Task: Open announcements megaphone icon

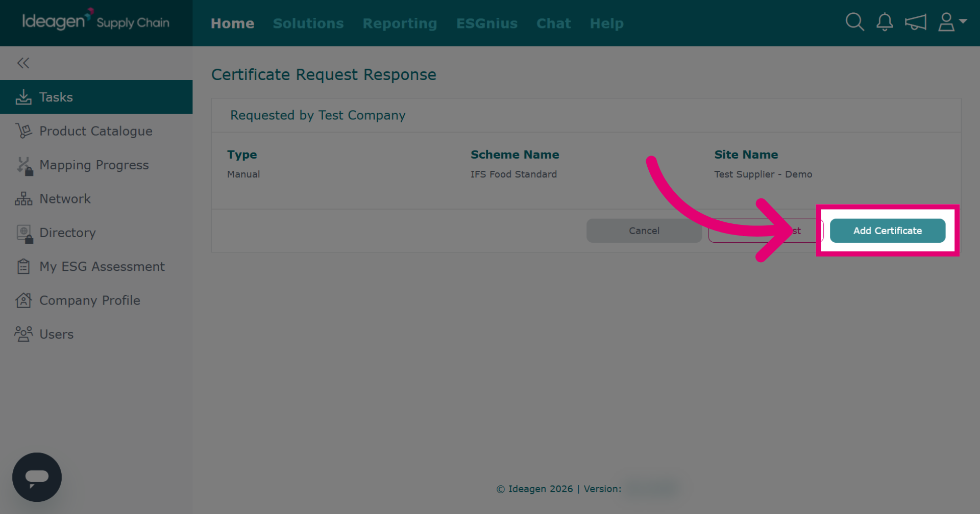Action: pos(915,22)
